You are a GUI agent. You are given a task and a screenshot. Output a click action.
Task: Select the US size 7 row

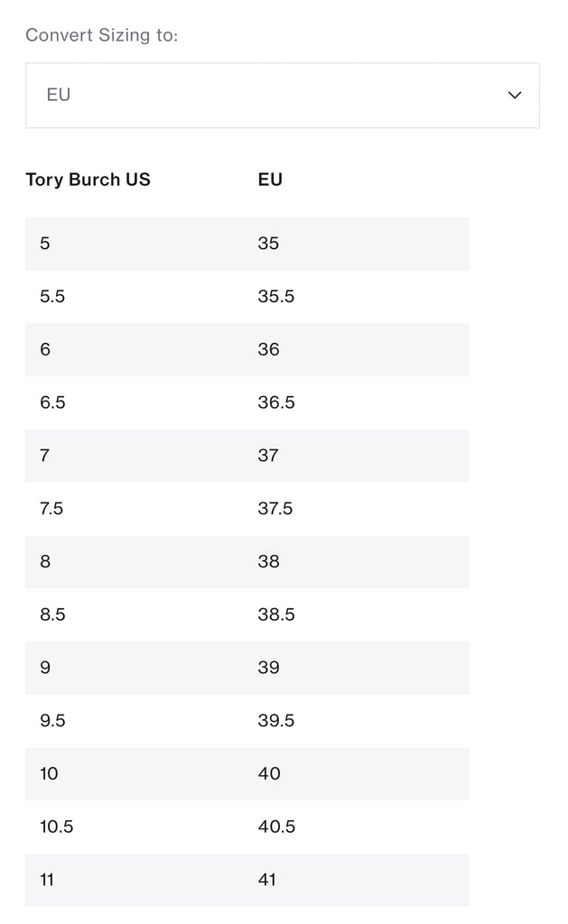247,456
